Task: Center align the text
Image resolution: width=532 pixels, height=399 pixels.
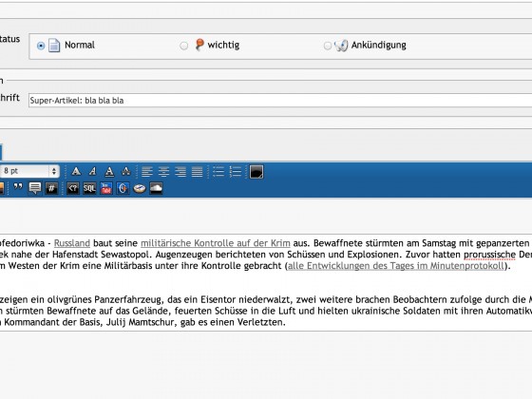Action: 163,171
